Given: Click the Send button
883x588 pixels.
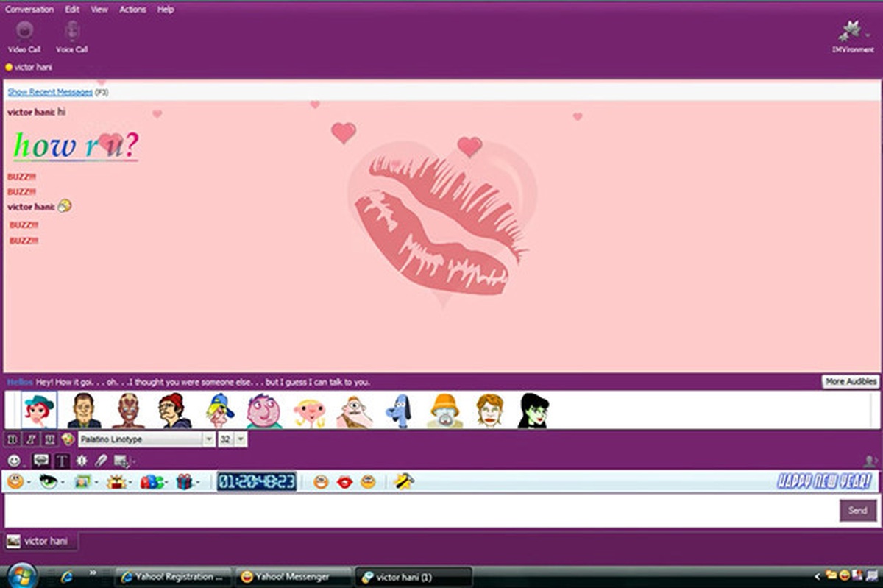Looking at the screenshot, I should point(858,510).
